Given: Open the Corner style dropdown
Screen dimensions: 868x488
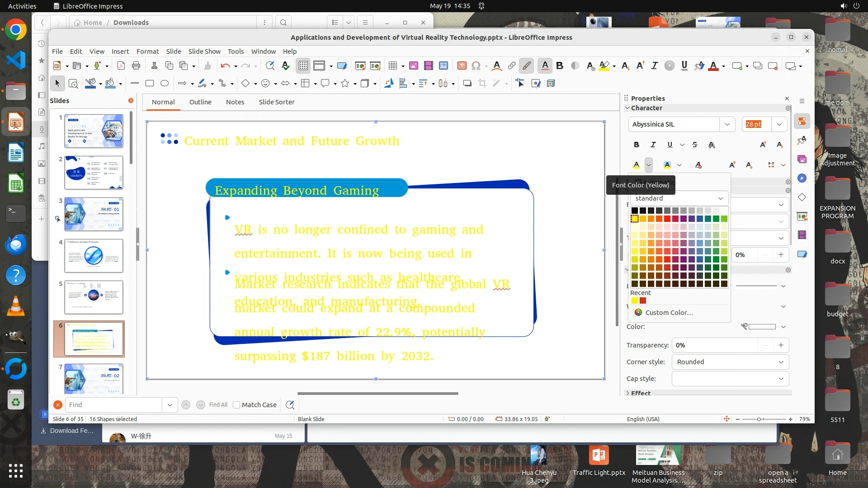Looking at the screenshot, I should (x=781, y=362).
